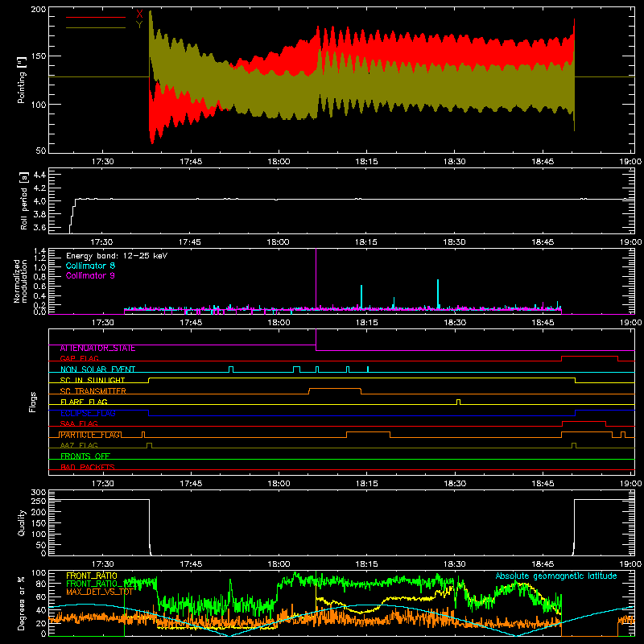Click the GAP_FLAG raised segment
The width and height of the screenshot is (644, 644).
click(589, 357)
